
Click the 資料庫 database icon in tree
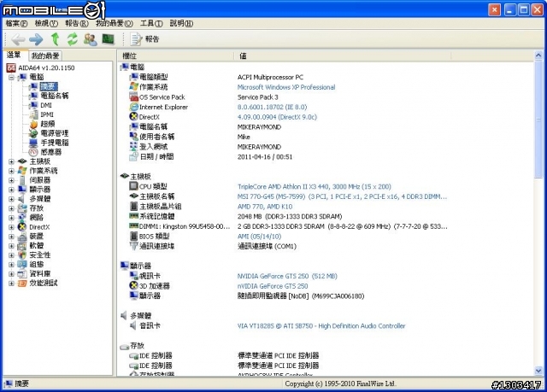point(22,274)
